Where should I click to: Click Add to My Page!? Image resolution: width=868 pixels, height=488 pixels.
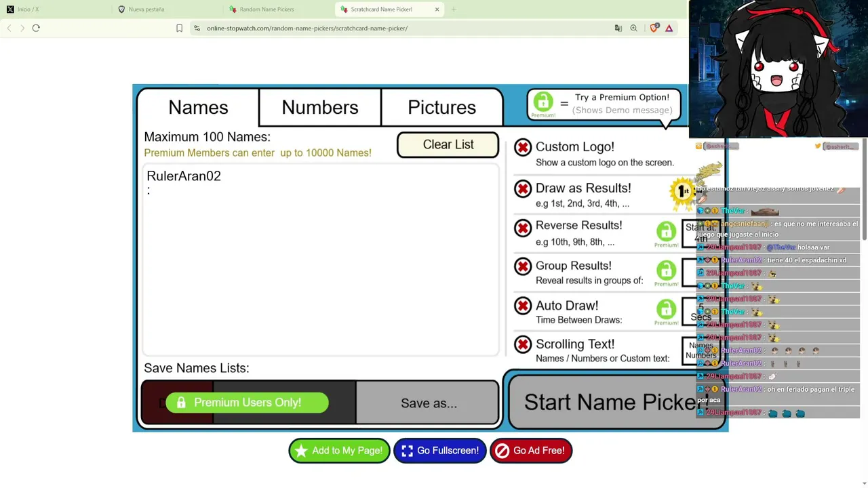[x=339, y=451]
